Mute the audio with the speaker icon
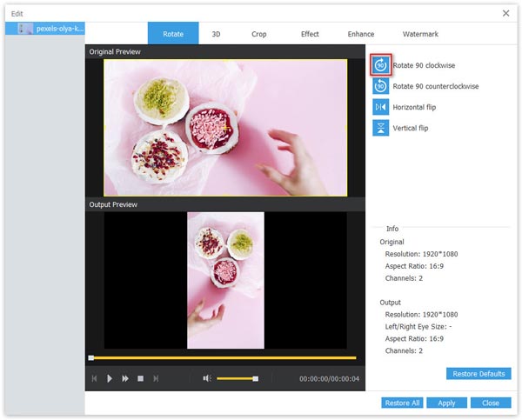 pyautogui.click(x=207, y=378)
